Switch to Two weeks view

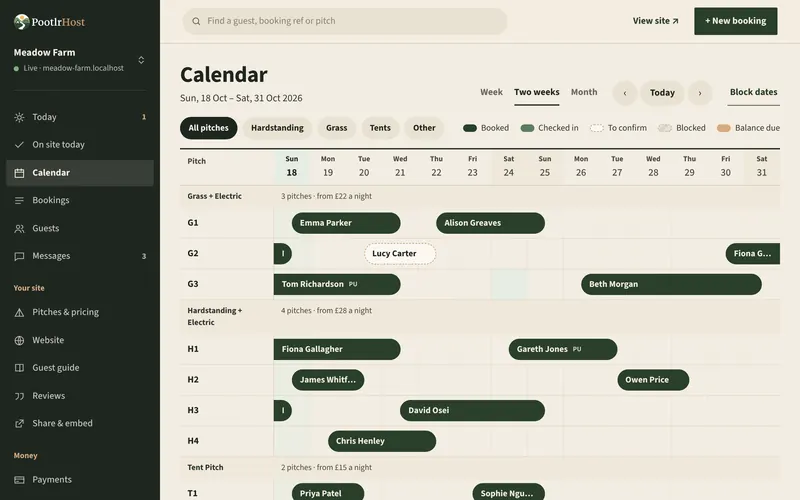(x=537, y=92)
